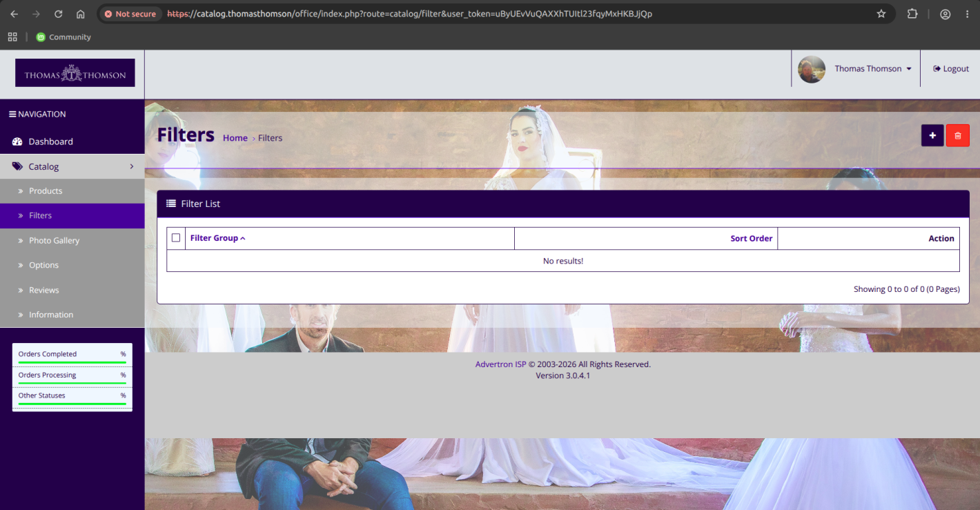The image size is (980, 510).
Task: Click the browser address bar URL
Action: pyautogui.click(x=410, y=14)
